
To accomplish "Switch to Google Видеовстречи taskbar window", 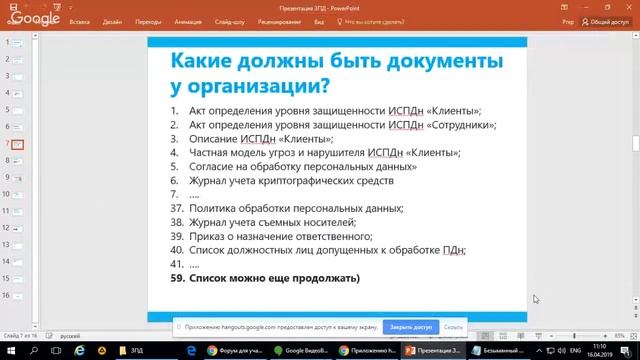I will pos(301,351).
